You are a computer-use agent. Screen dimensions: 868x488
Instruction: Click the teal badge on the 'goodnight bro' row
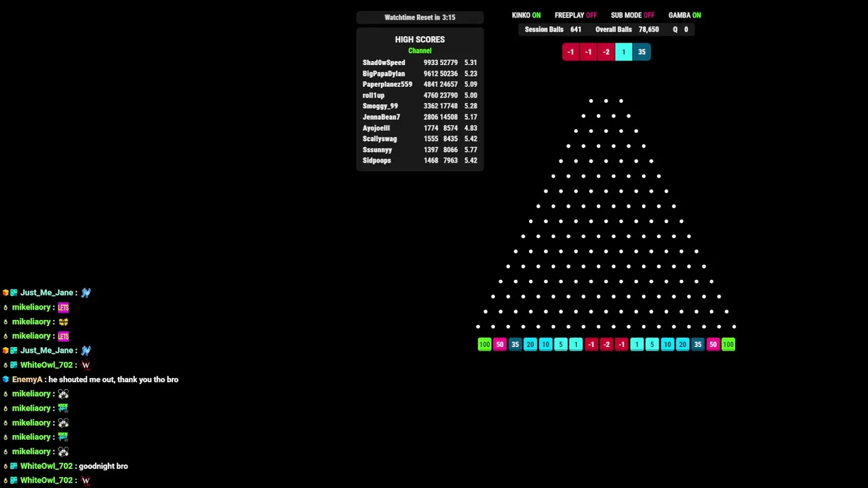tap(14, 466)
